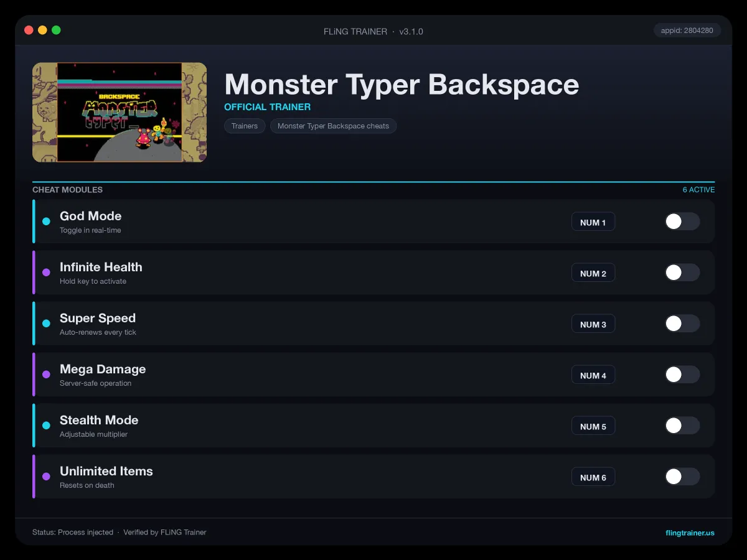This screenshot has height=560, width=747.
Task: Select the Unlimited Items title text
Action: click(x=106, y=471)
